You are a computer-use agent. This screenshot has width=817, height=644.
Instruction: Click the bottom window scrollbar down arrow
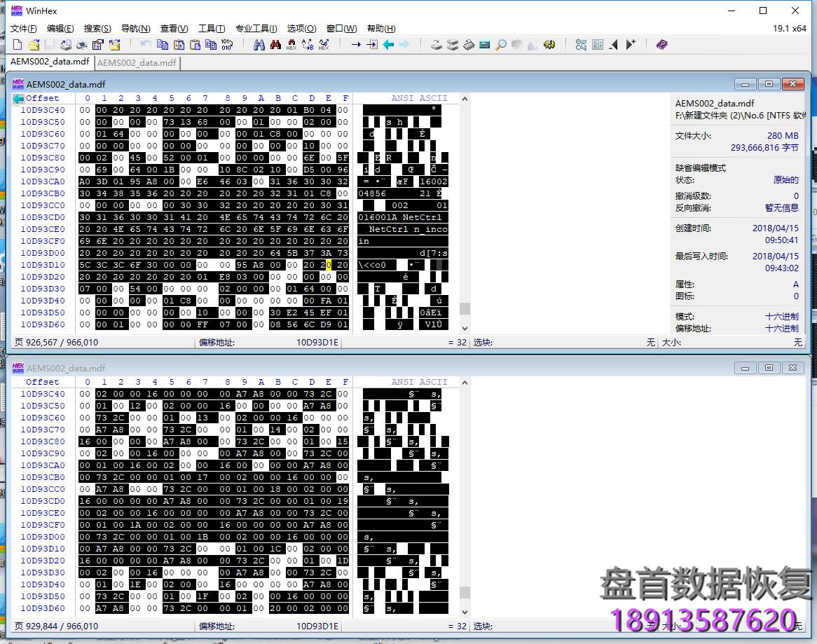pos(463,610)
